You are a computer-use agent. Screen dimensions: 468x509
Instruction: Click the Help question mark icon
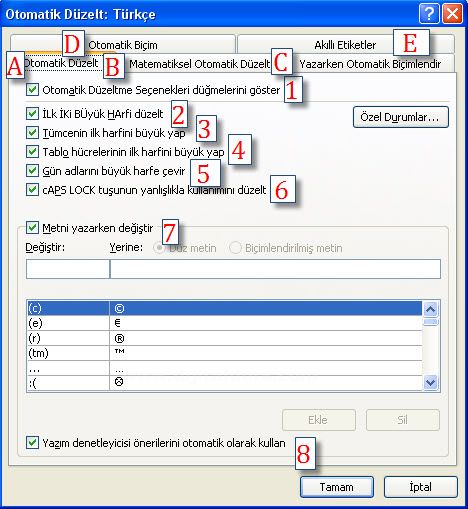click(x=429, y=14)
